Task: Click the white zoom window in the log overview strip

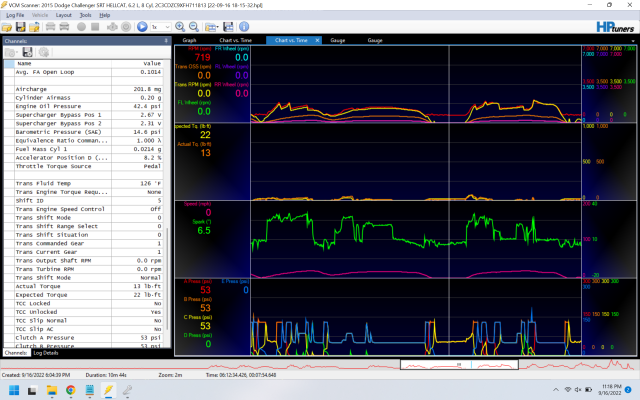Action: pos(459,364)
